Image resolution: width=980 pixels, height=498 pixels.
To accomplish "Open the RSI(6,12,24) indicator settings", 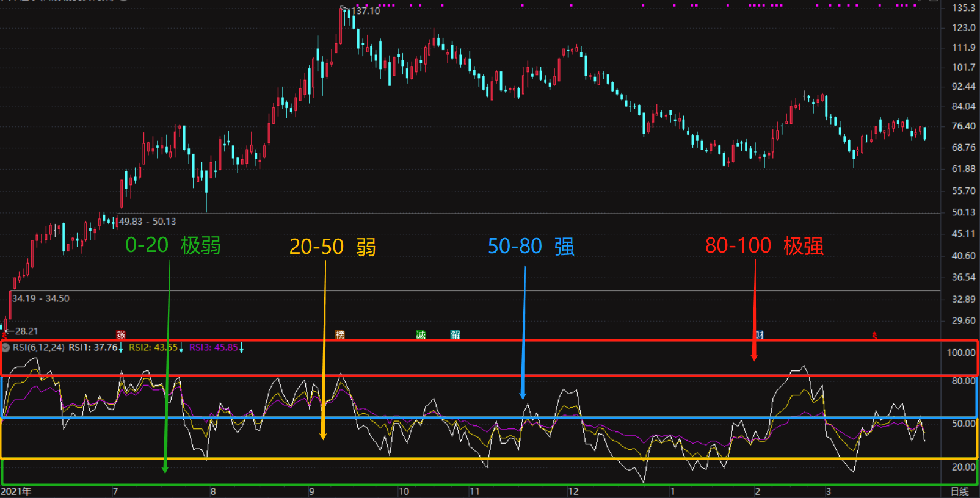I will (38, 348).
